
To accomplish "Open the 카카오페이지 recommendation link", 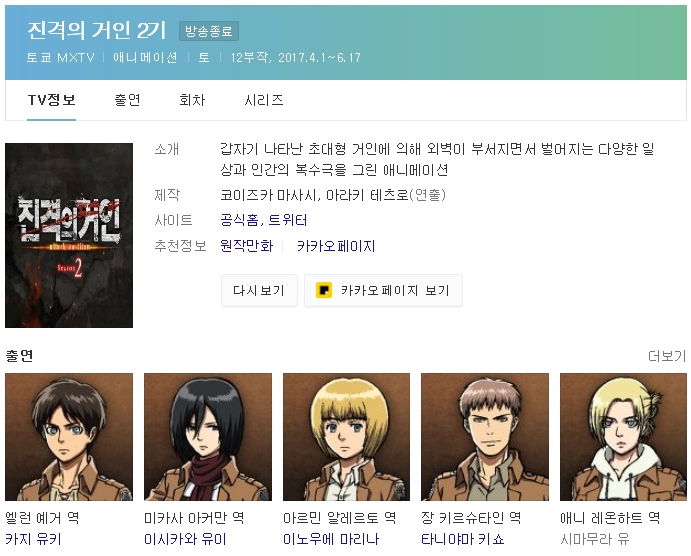I will pyautogui.click(x=336, y=245).
